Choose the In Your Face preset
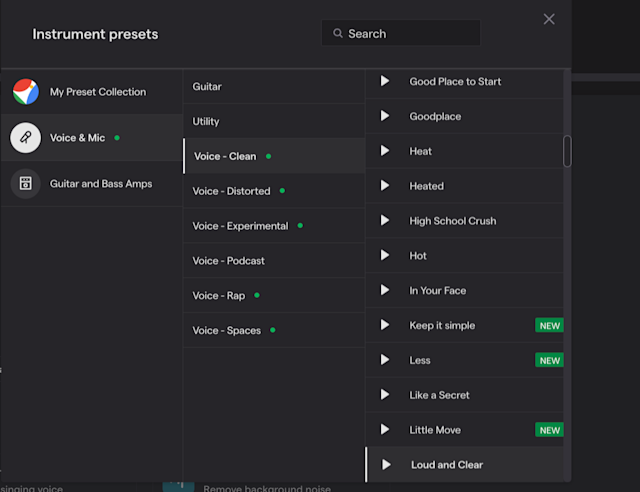Image resolution: width=640 pixels, height=492 pixels. pyautogui.click(x=438, y=291)
